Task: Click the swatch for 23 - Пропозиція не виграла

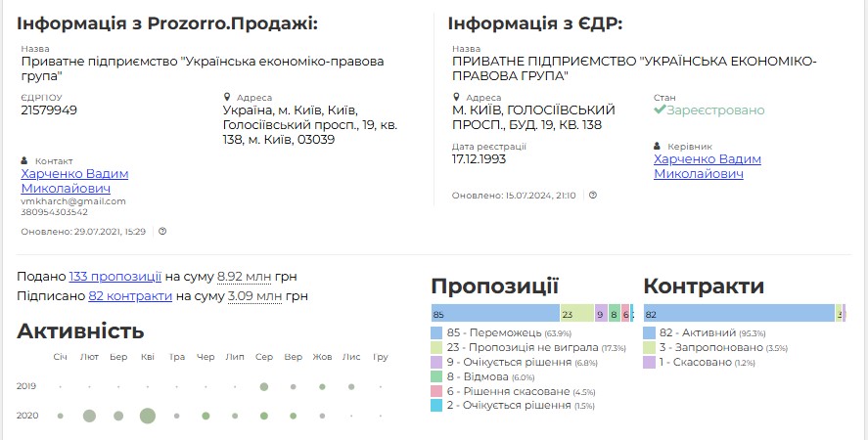Action: coord(436,347)
